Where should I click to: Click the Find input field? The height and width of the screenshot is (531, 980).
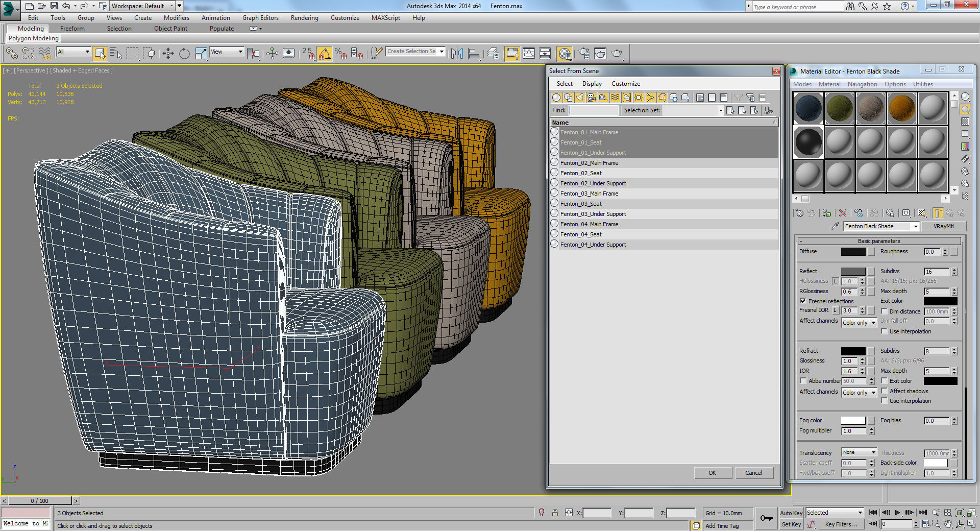pos(594,110)
